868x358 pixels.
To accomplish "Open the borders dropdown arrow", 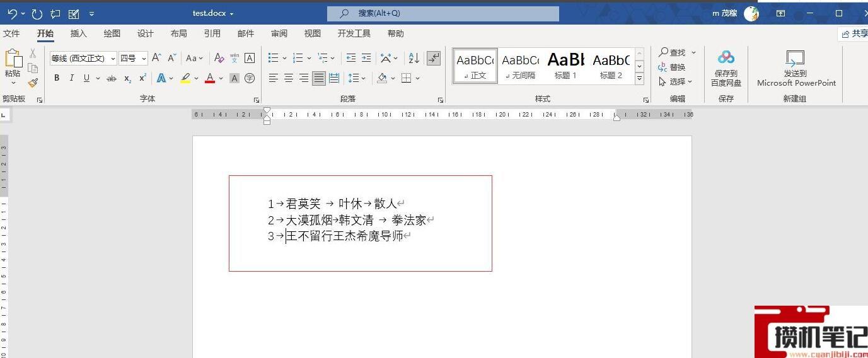I will (x=418, y=78).
